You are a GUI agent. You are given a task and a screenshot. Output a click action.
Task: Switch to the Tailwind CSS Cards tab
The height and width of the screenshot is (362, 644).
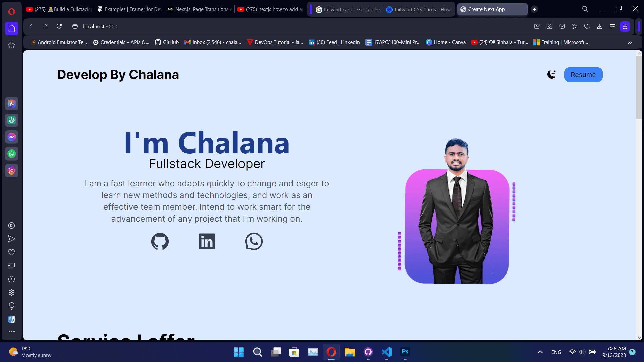pos(419,9)
